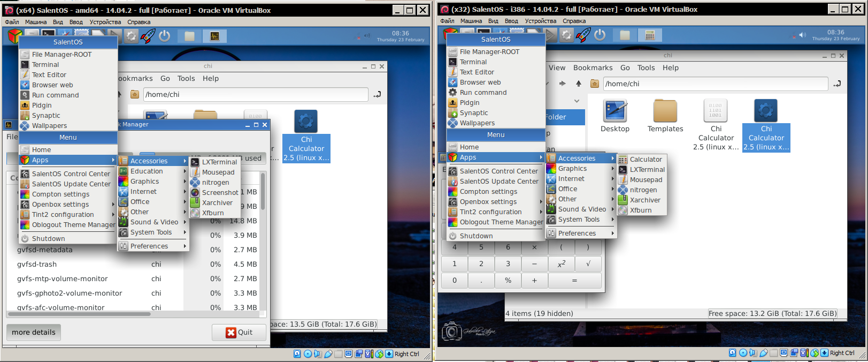The image size is (868, 362).
Task: Expand Tint2 configuration submenu in x32 menu
Action: click(496, 212)
